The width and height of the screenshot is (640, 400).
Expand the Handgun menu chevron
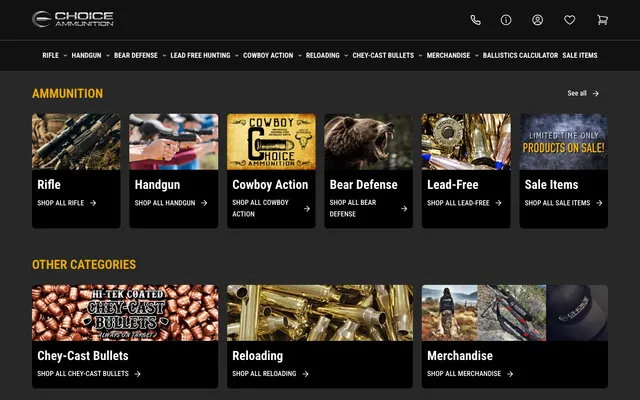(x=108, y=56)
